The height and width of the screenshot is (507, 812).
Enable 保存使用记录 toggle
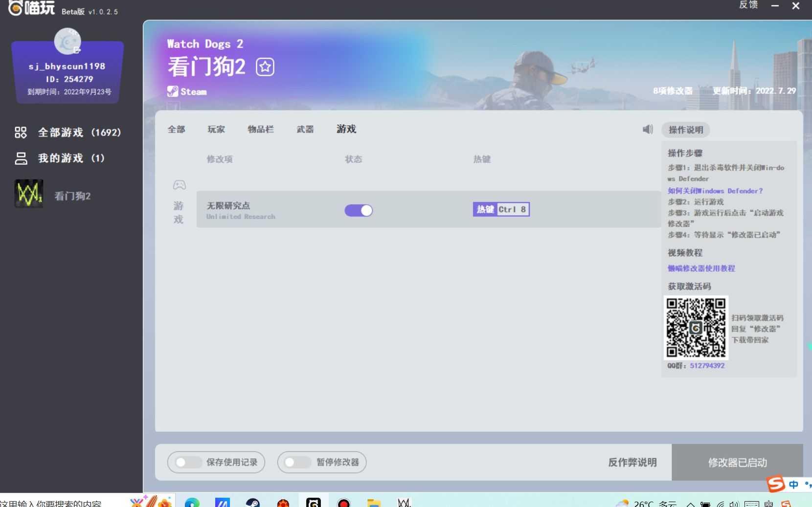[188, 462]
